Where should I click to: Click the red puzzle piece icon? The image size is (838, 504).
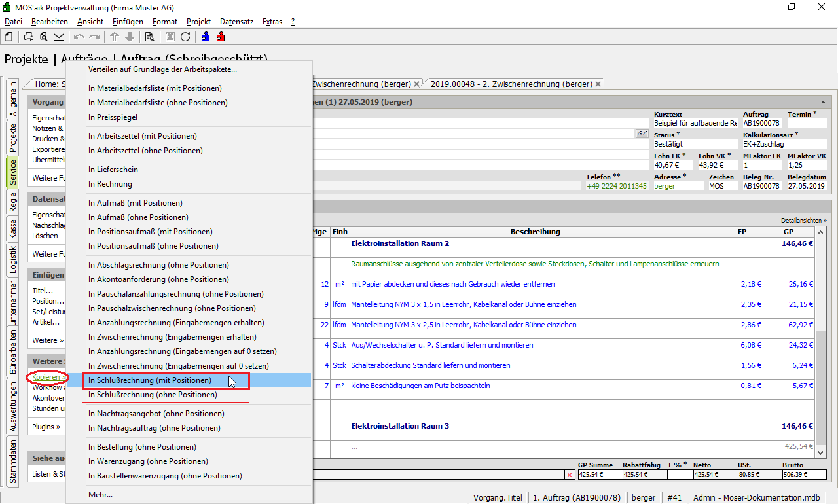point(221,37)
